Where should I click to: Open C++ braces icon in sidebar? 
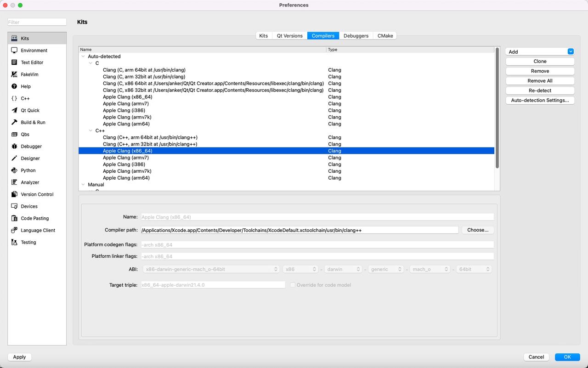[14, 98]
